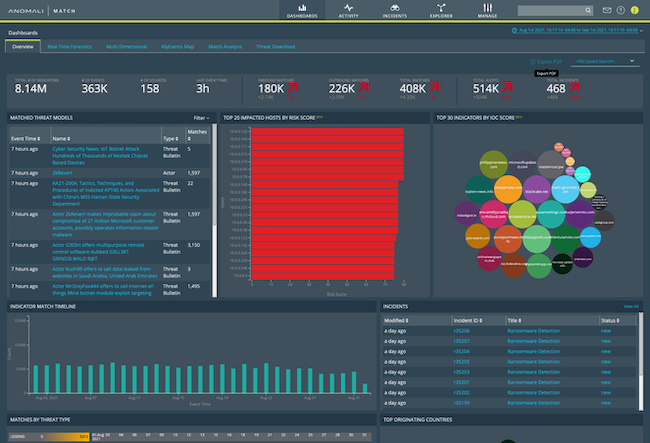Open the help question mark icon
Screen dimensions: 650x443
[620, 11]
